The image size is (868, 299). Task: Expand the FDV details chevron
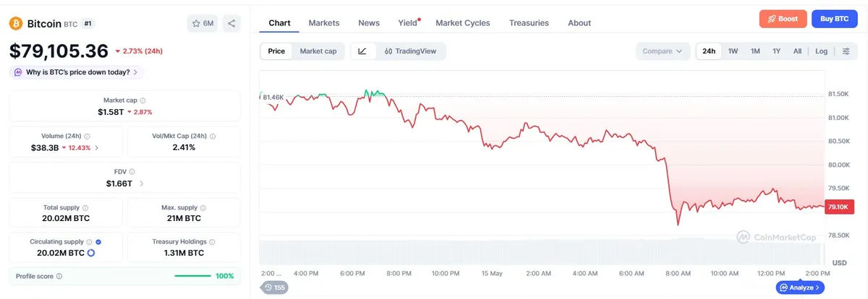pyautogui.click(x=142, y=183)
